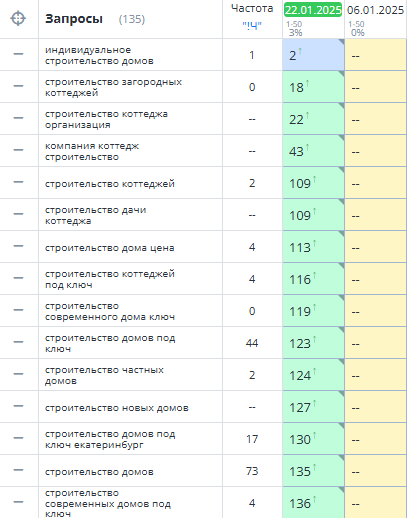Click the corner marker in position cell 2
The width and height of the screenshot is (408, 518).
pyautogui.click(x=341, y=41)
